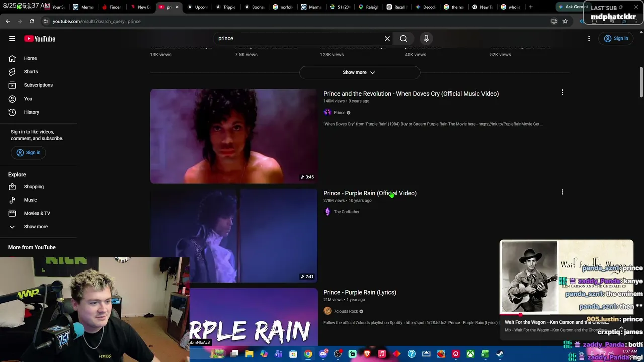Image resolution: width=644 pixels, height=362 pixels.
Task: Switch to the Decod tab
Action: tap(426, 7)
